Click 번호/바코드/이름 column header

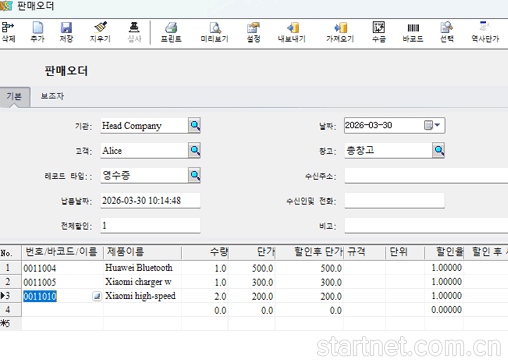[x=62, y=252]
